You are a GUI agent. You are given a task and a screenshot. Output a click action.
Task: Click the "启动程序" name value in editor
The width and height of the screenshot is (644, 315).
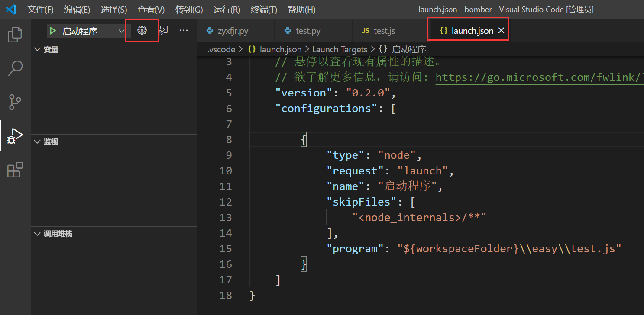[408, 186]
